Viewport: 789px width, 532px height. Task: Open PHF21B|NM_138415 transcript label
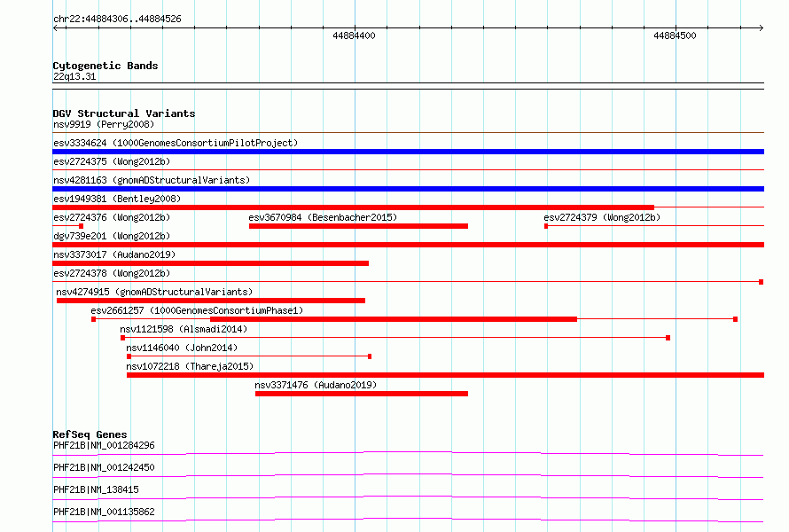(x=96, y=489)
